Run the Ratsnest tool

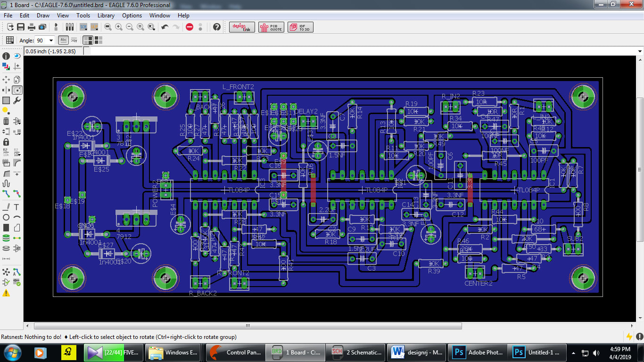6,272
